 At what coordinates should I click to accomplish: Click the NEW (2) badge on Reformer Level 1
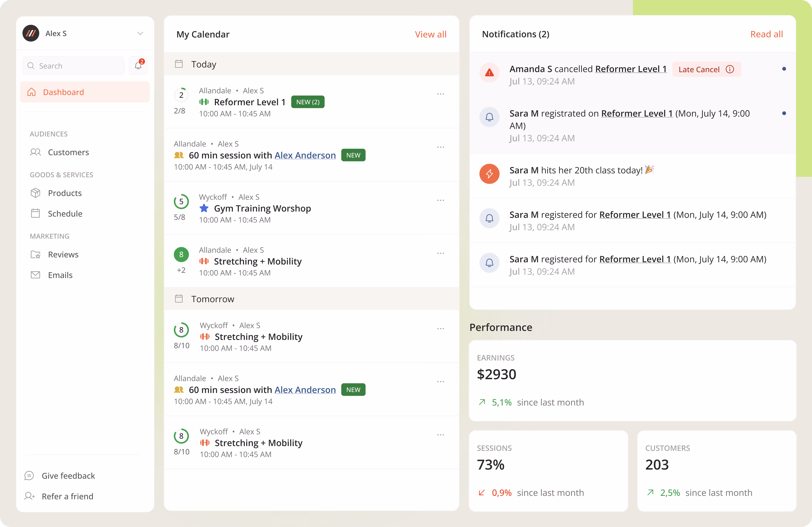tap(308, 102)
